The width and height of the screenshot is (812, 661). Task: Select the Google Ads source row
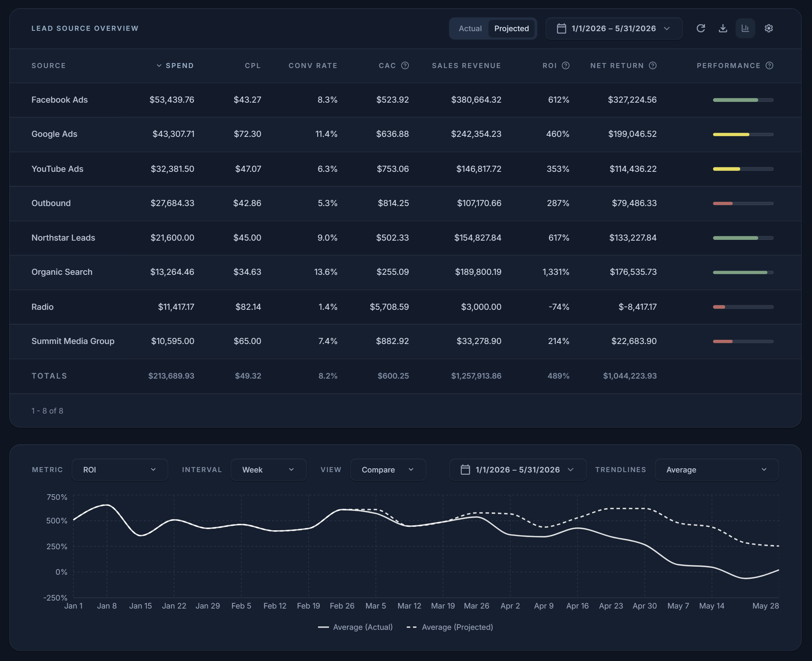(405, 134)
